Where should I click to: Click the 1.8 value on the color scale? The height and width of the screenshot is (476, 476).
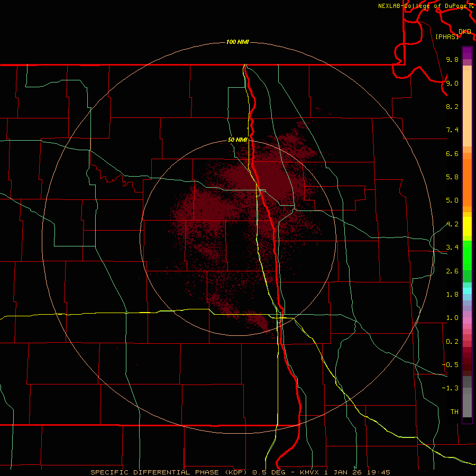[x=452, y=295]
